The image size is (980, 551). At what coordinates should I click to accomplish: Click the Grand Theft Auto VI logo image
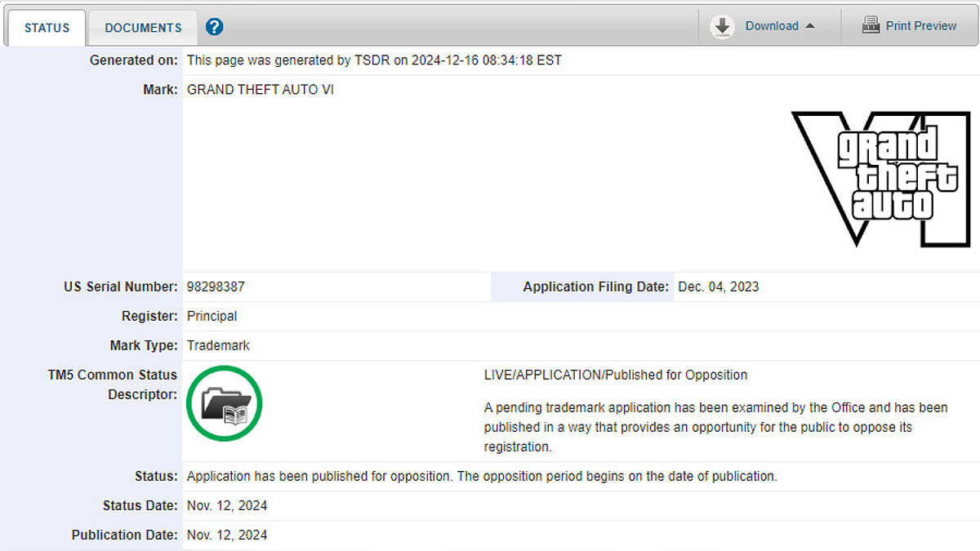point(880,178)
